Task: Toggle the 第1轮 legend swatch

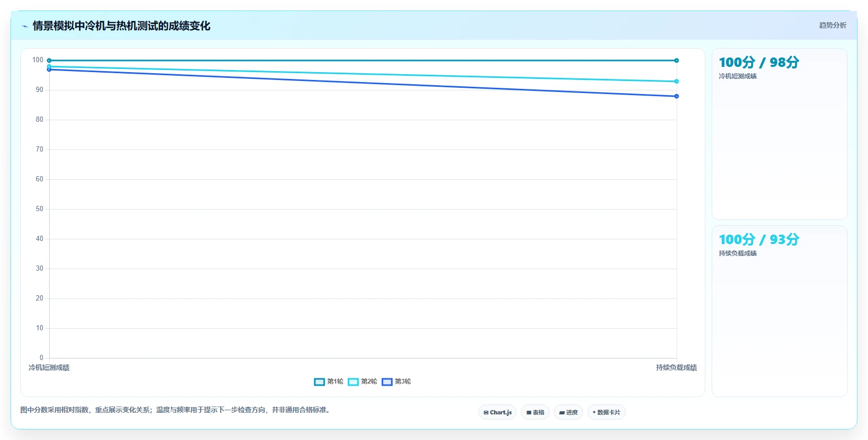Action: click(x=319, y=382)
